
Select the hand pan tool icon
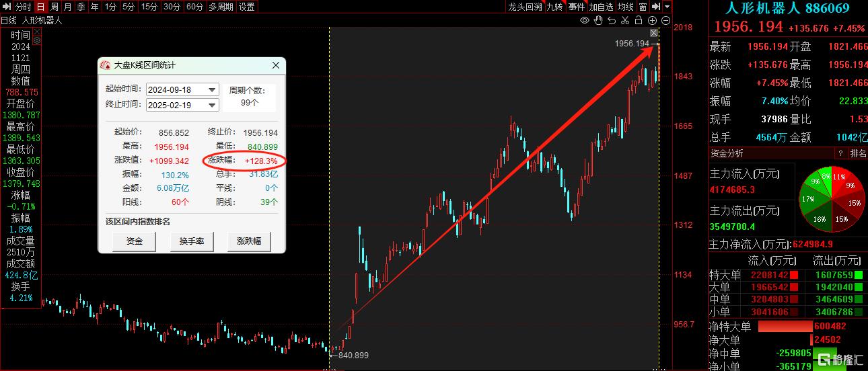point(598,21)
